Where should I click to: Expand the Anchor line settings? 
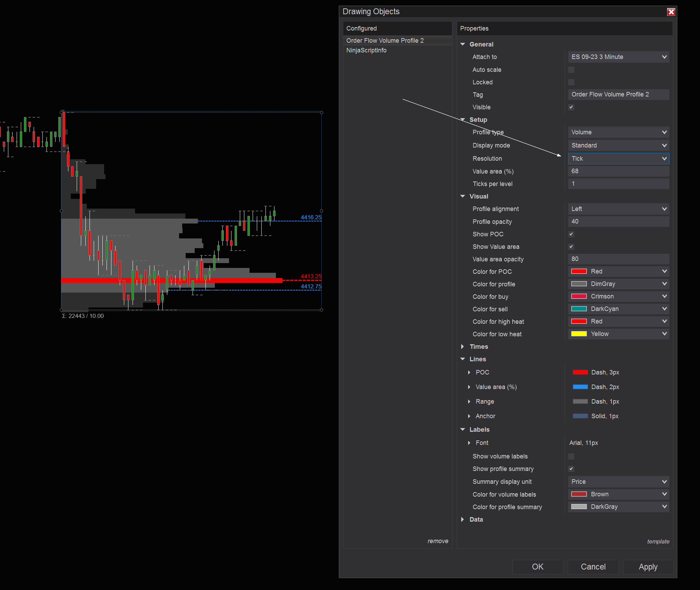click(x=469, y=416)
